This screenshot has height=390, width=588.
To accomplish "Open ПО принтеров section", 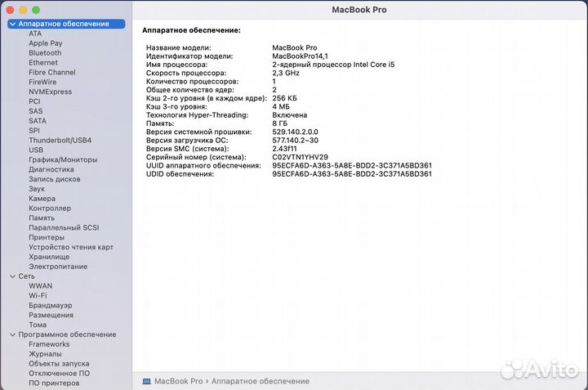I will click(54, 383).
